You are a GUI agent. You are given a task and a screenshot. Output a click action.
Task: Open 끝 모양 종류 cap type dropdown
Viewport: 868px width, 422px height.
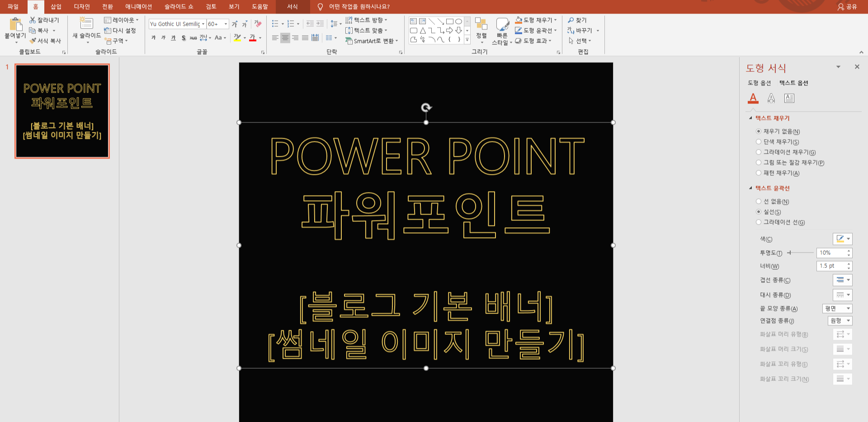point(837,309)
